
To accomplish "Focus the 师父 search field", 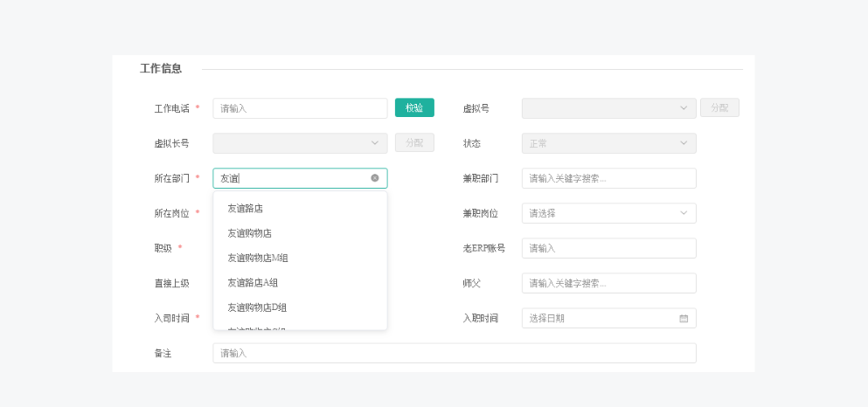I will tap(608, 283).
